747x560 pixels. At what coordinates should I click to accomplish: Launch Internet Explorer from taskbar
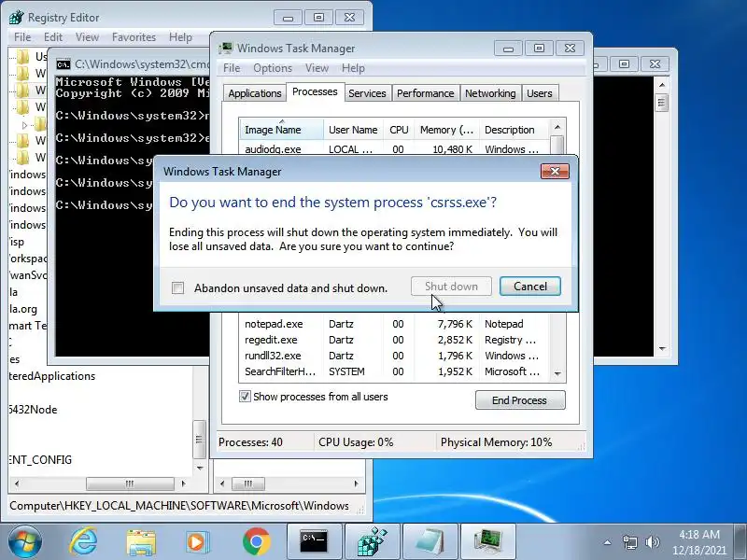[83, 542]
